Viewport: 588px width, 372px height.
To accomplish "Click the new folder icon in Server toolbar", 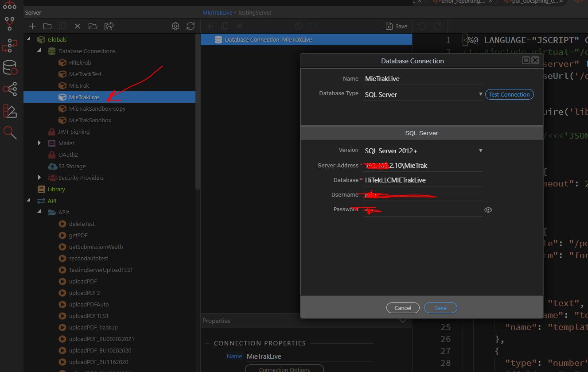I will click(47, 27).
